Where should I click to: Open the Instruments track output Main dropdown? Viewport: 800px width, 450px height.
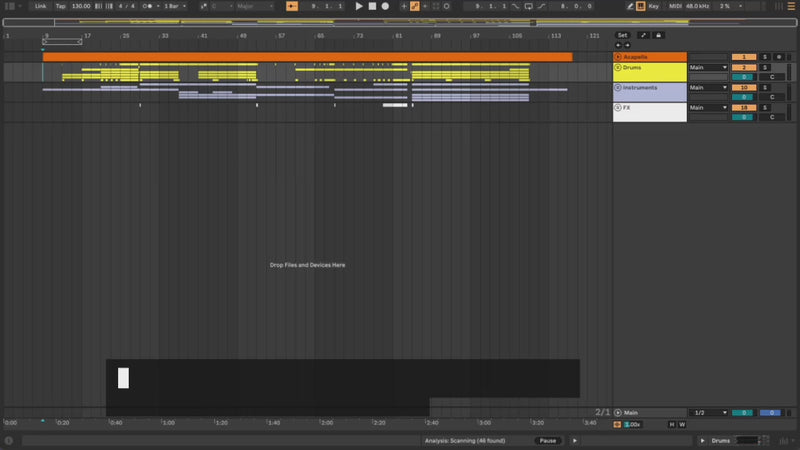(x=708, y=88)
